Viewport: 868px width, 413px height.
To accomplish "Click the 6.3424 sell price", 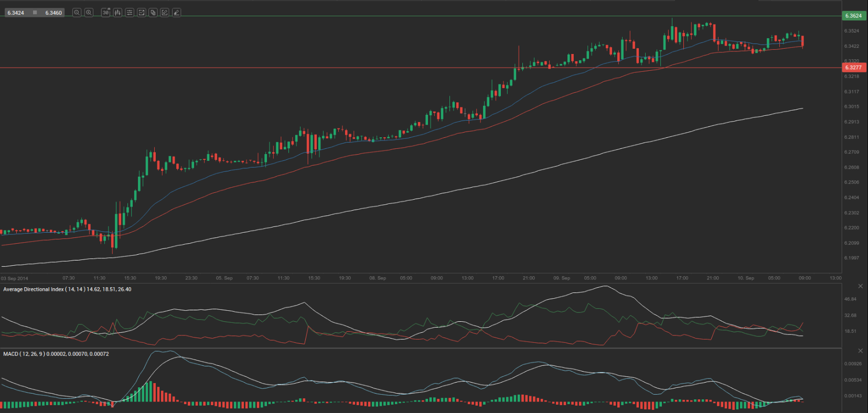I will pos(16,13).
